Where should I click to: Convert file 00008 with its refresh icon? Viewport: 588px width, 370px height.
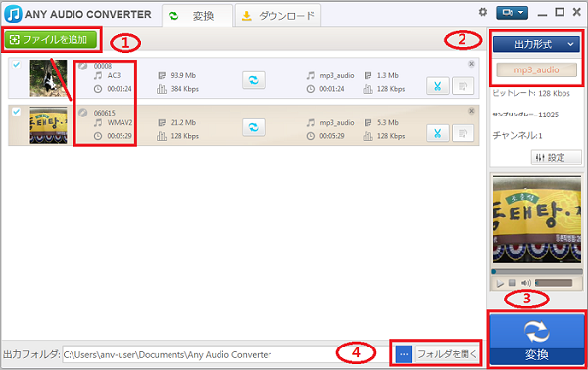pyautogui.click(x=254, y=80)
